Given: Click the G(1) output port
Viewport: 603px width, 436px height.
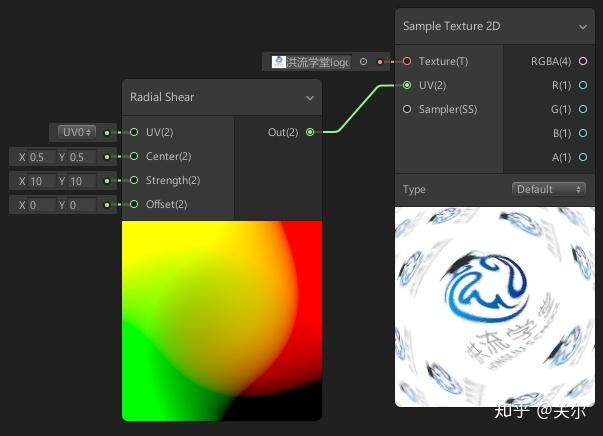Looking at the screenshot, I should (583, 109).
